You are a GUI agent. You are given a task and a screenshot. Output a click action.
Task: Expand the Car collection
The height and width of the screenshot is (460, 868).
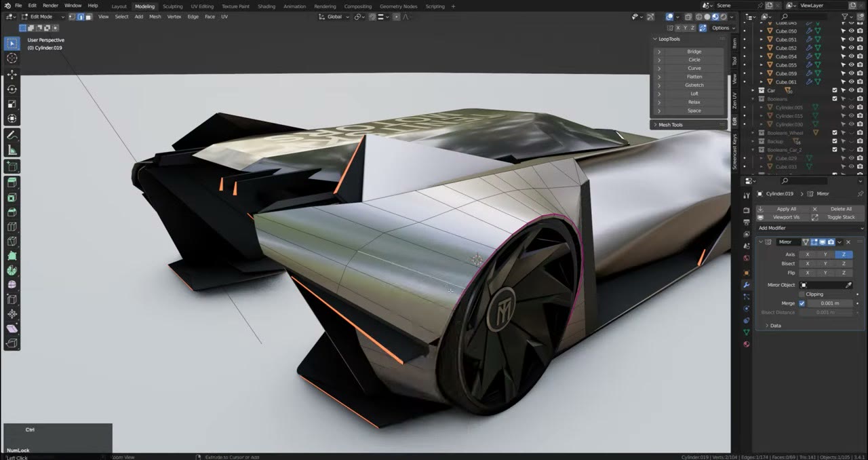coord(753,90)
